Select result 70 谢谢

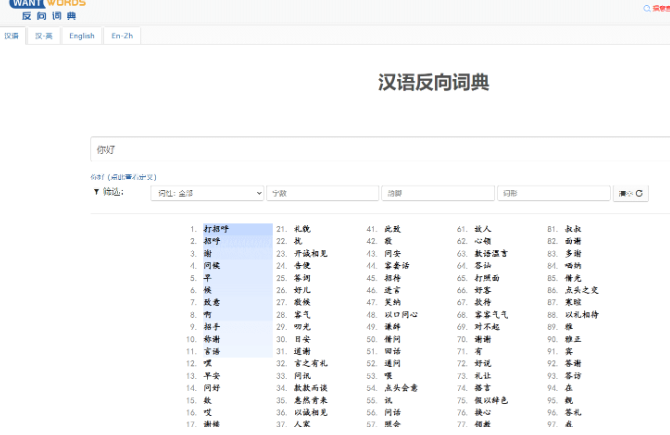[x=483, y=339]
